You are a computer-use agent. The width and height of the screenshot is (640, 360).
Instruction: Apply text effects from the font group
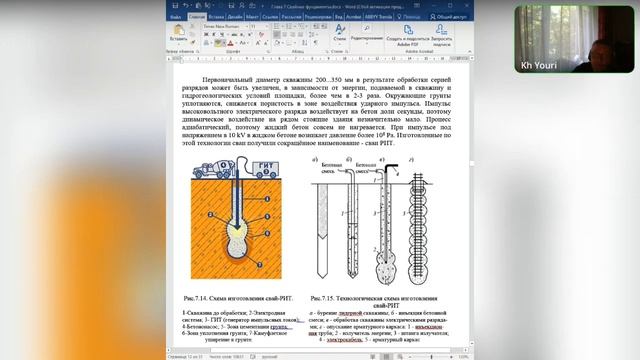206,42
